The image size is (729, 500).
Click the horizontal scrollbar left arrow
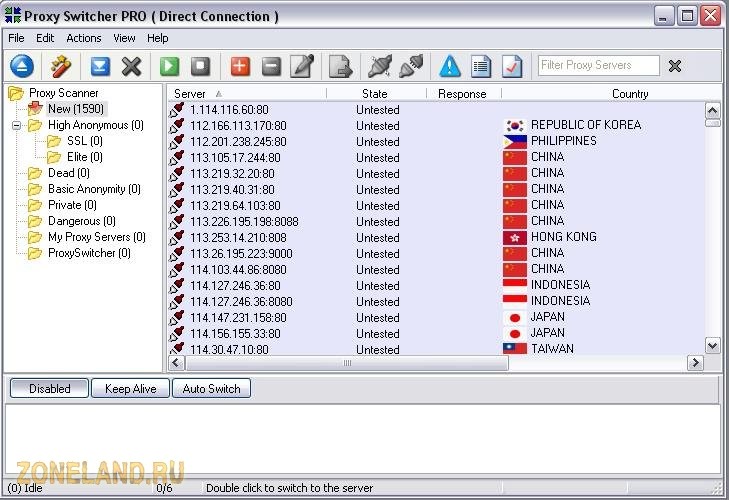pyautogui.click(x=177, y=363)
